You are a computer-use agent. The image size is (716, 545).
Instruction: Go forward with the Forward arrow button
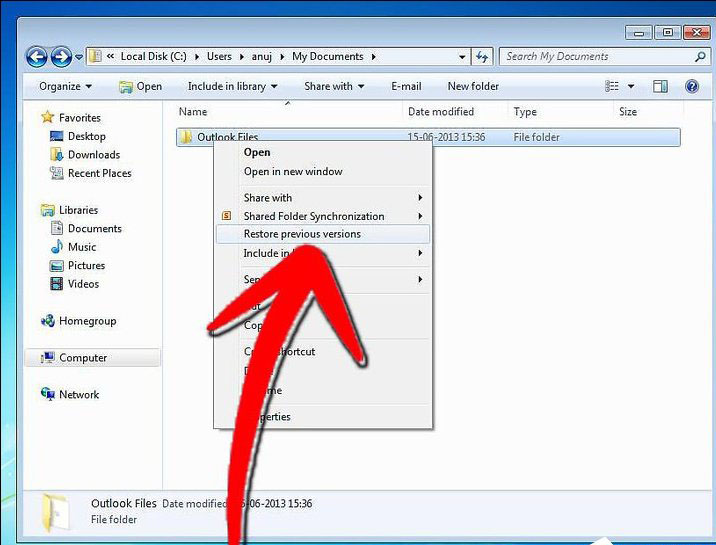coord(61,57)
